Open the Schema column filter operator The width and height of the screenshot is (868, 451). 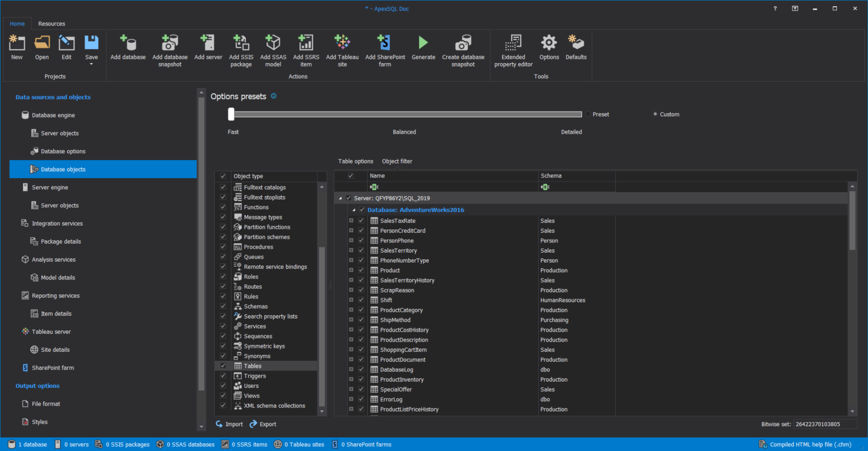[x=545, y=187]
